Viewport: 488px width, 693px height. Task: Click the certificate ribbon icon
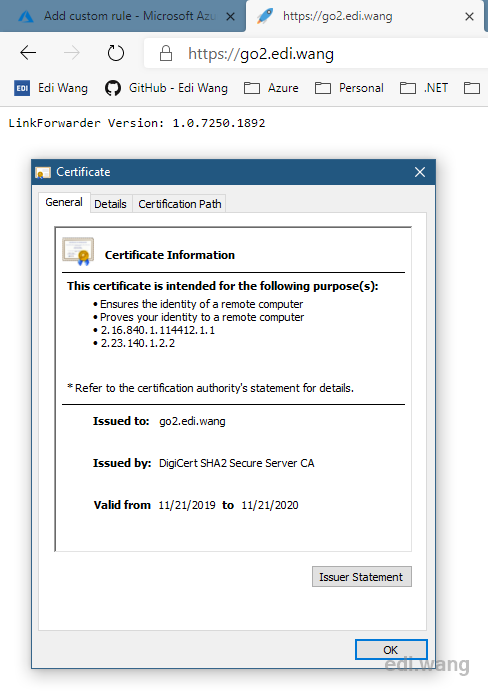(78, 251)
